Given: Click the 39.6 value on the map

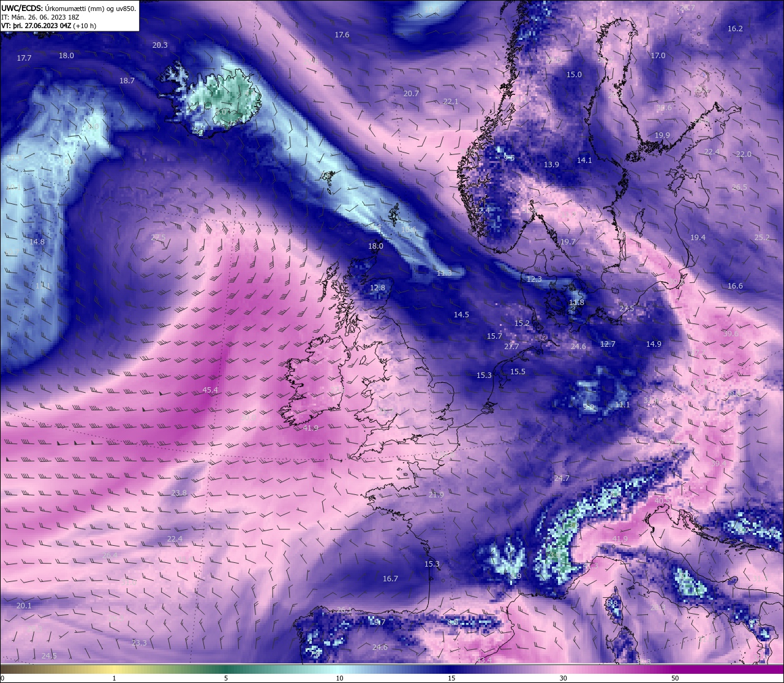Looking at the screenshot, I should (x=731, y=334).
